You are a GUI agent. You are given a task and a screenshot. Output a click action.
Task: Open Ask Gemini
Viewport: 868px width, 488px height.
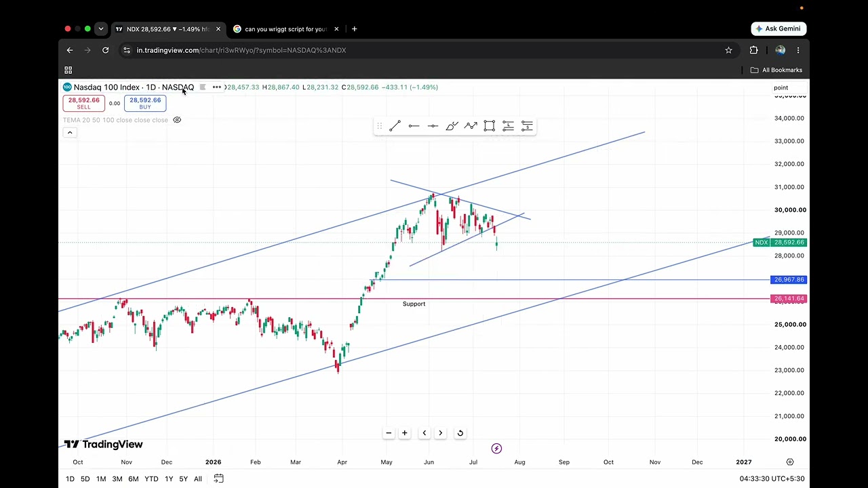click(778, 28)
